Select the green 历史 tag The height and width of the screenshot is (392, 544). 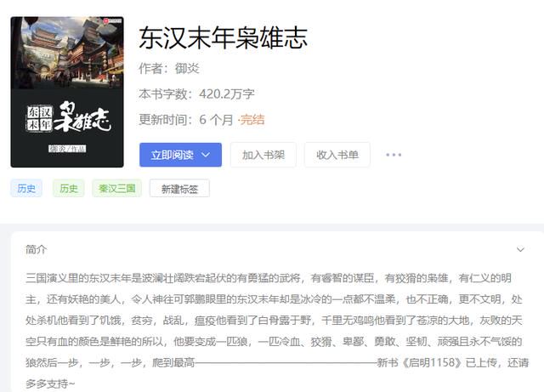[x=69, y=188]
